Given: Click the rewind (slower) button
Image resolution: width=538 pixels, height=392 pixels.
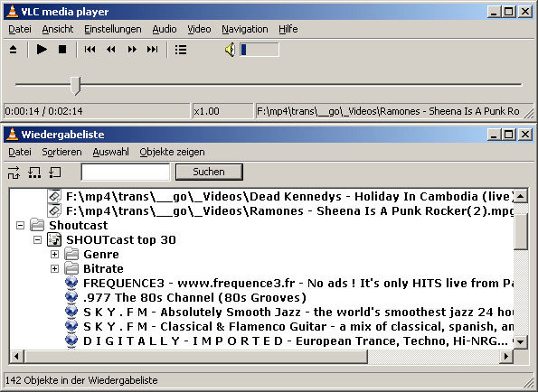Looking at the screenshot, I should 111,50.
